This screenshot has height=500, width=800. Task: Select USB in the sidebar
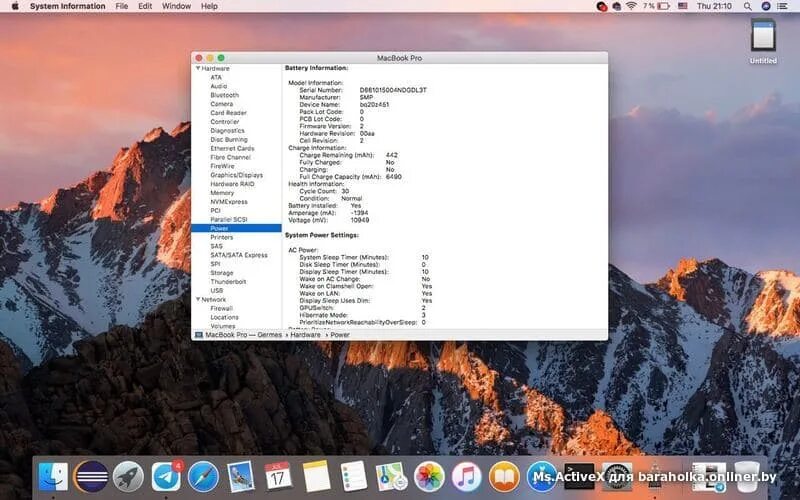click(x=216, y=290)
